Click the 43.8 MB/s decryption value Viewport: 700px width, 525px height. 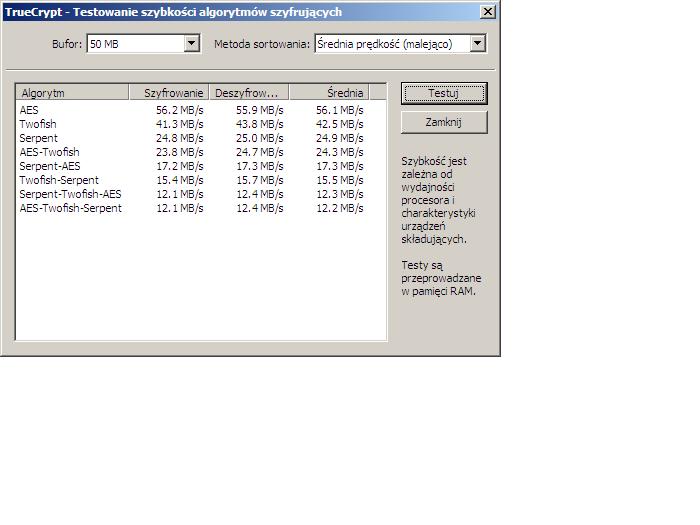coord(259,124)
